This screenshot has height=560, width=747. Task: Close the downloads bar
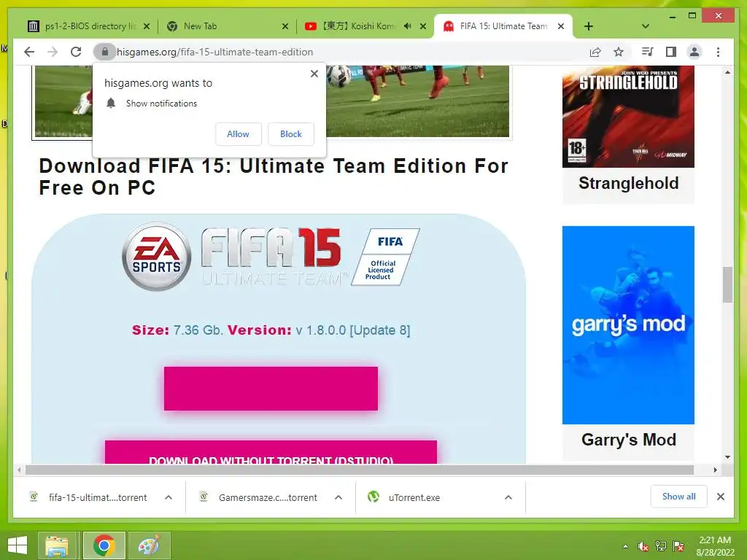(720, 497)
